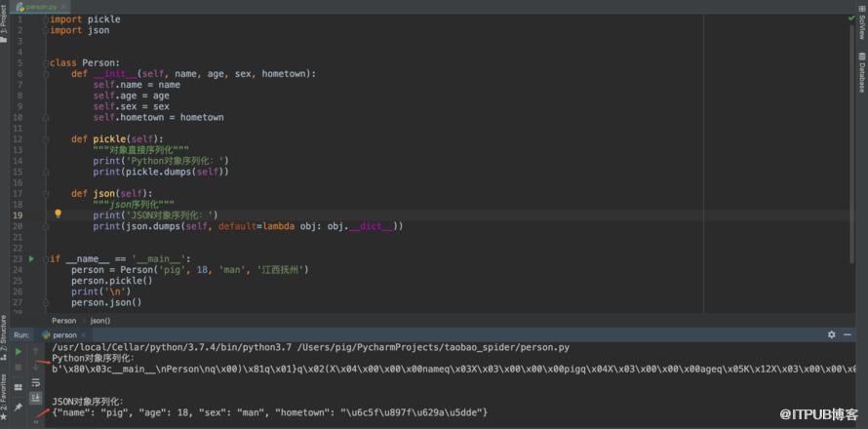Click console line 'Python对象序列化:'
The image size is (868, 429).
tap(94, 358)
